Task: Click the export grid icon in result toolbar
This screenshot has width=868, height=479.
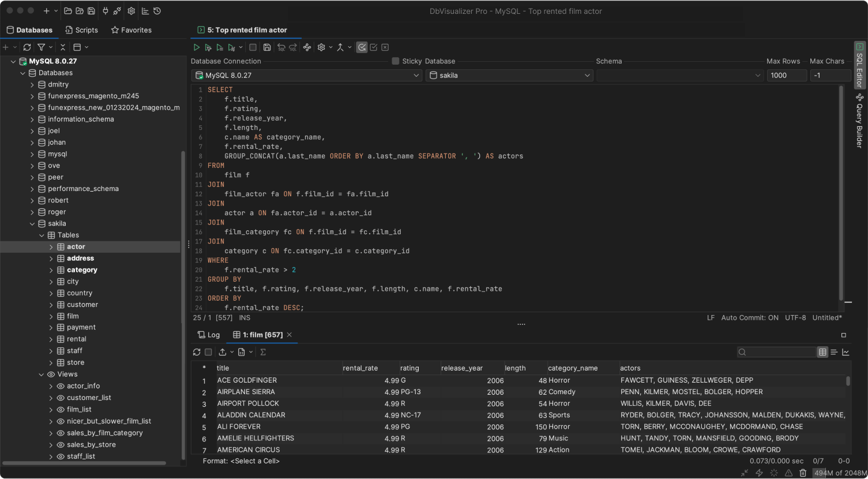Action: tap(223, 352)
